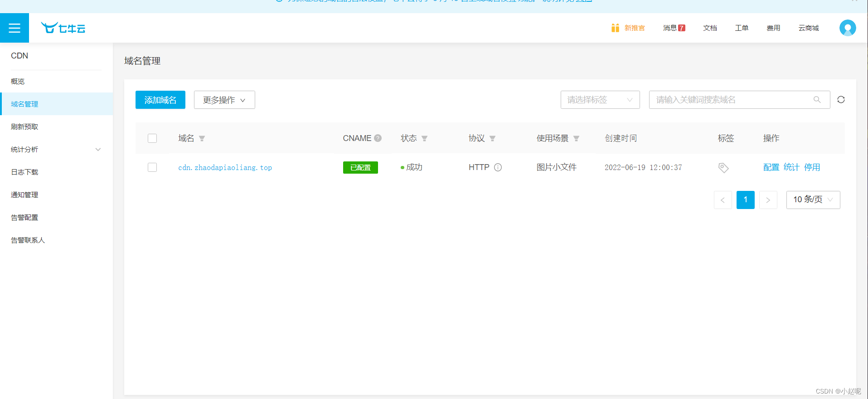Open the user avatar menu

848,28
